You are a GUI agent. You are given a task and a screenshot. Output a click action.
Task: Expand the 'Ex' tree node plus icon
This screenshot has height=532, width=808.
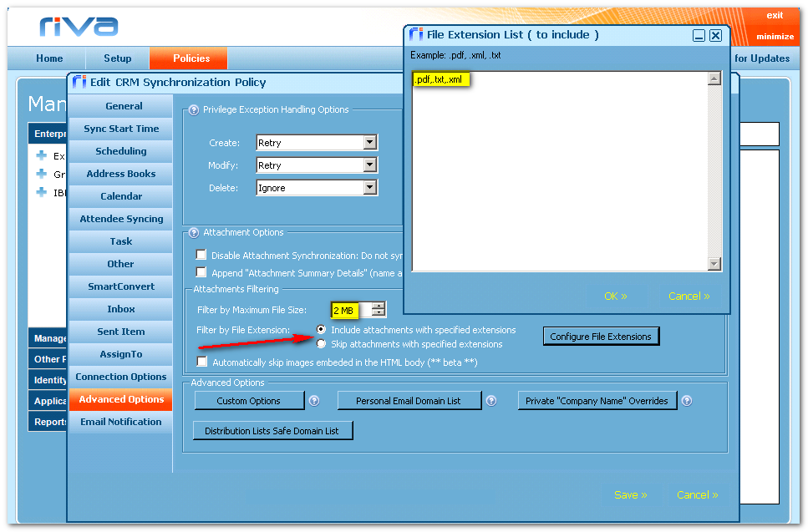(42, 155)
